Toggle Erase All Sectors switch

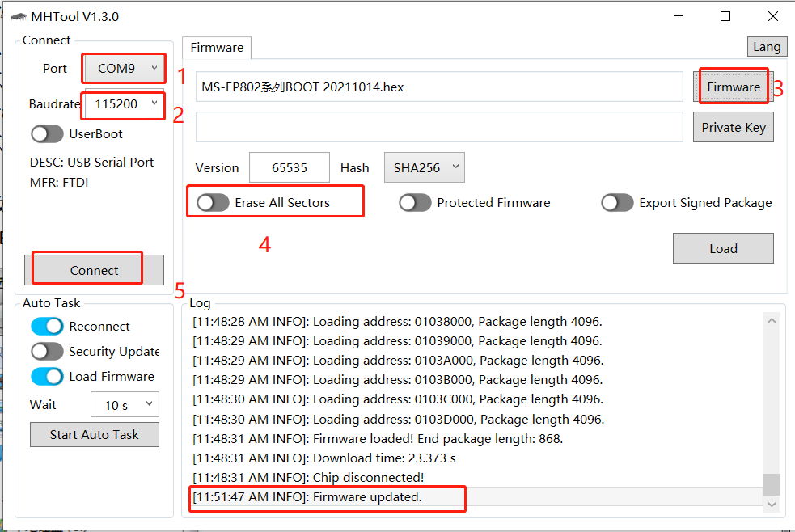tap(213, 203)
